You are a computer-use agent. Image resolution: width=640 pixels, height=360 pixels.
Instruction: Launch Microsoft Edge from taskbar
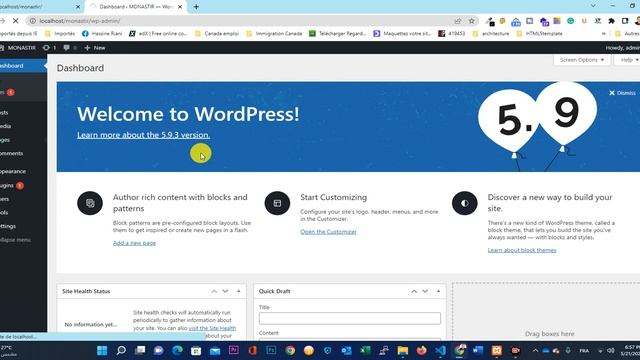(x=177, y=350)
